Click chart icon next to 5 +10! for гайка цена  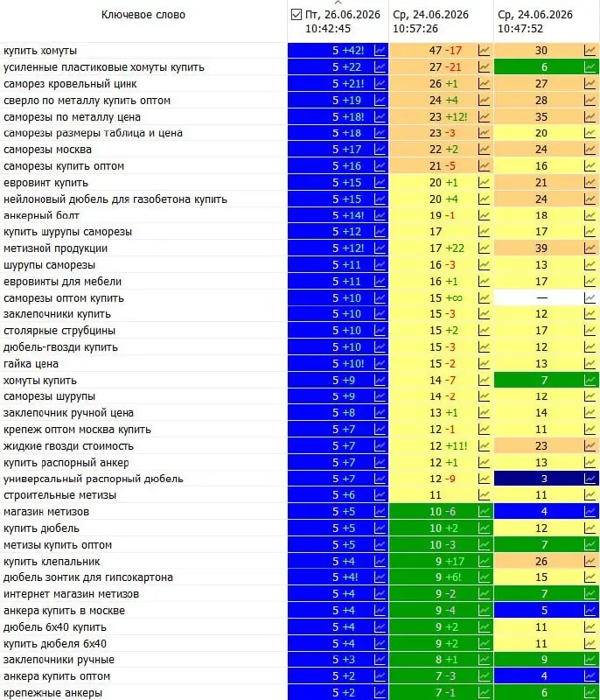click(380, 363)
